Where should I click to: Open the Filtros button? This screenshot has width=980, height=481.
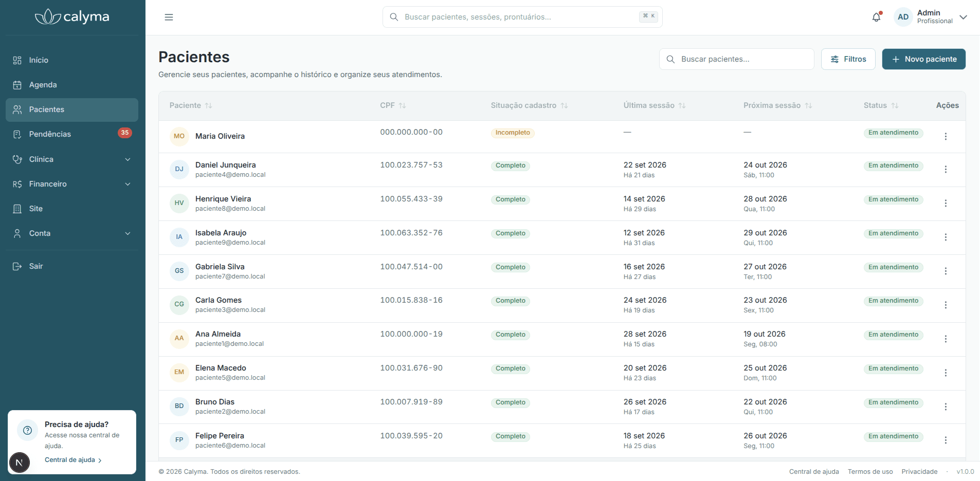click(848, 59)
